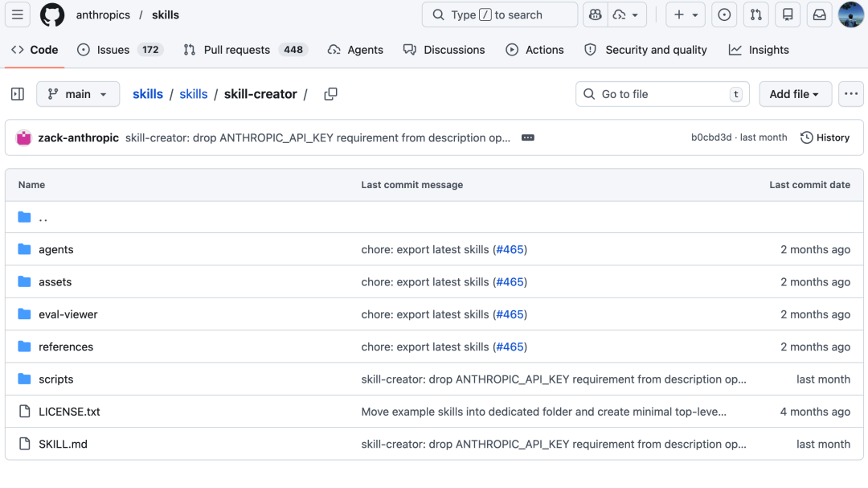
Task: Expand the create new plus dropdown
Action: coord(686,15)
